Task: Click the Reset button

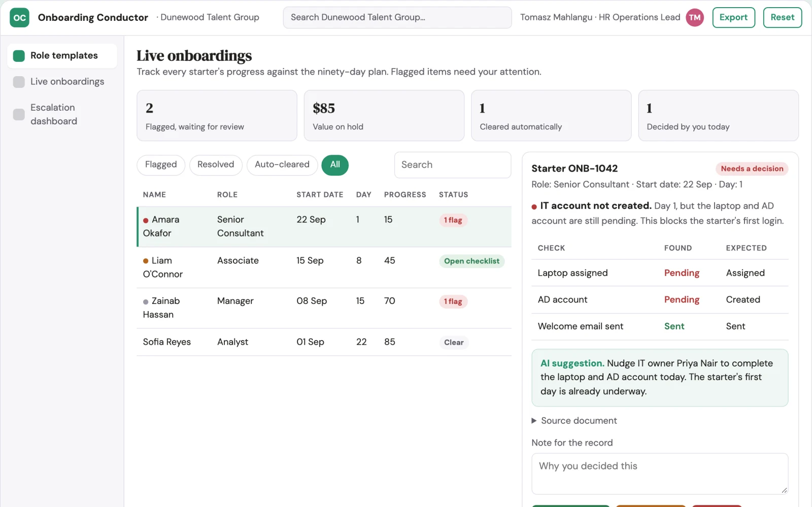Action: [782, 17]
